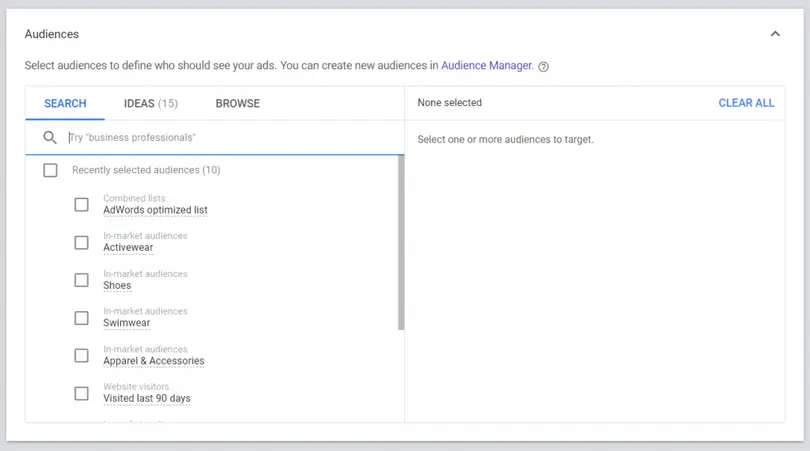Check the Swimwear audience checkbox

[x=82, y=318]
